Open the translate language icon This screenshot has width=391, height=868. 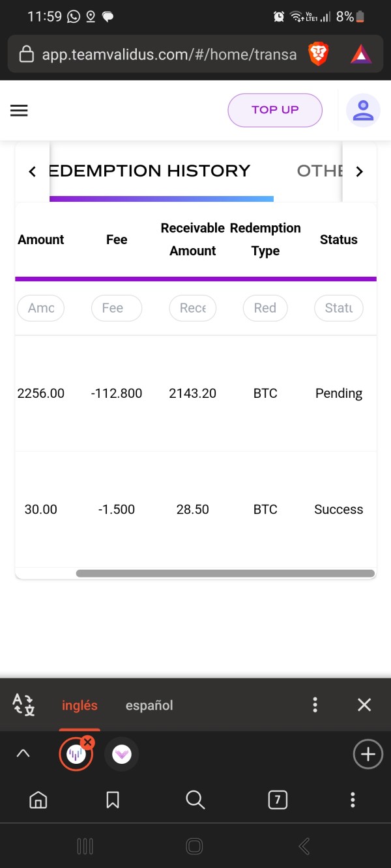pos(23,705)
